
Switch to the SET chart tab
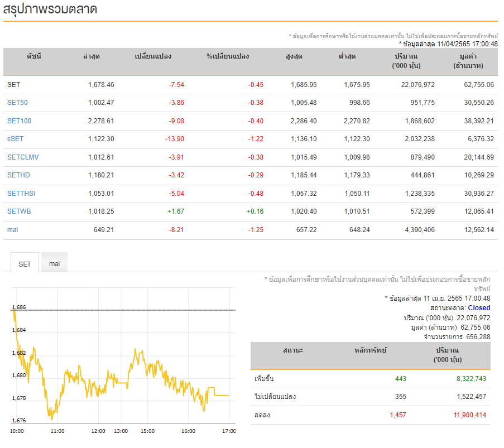(x=25, y=264)
